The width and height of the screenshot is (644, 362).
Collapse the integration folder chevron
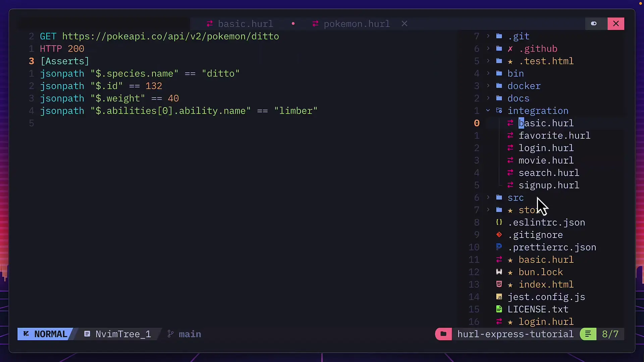pyautogui.click(x=488, y=111)
